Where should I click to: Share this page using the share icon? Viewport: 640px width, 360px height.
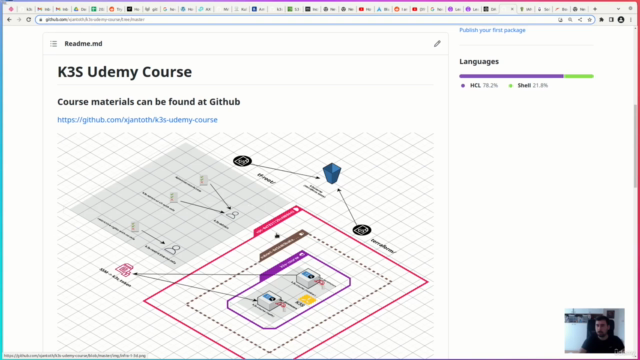[x=580, y=20]
